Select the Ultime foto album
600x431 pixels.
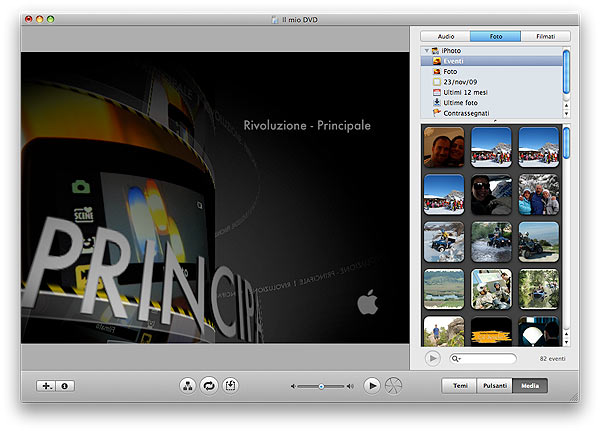pyautogui.click(x=492, y=103)
